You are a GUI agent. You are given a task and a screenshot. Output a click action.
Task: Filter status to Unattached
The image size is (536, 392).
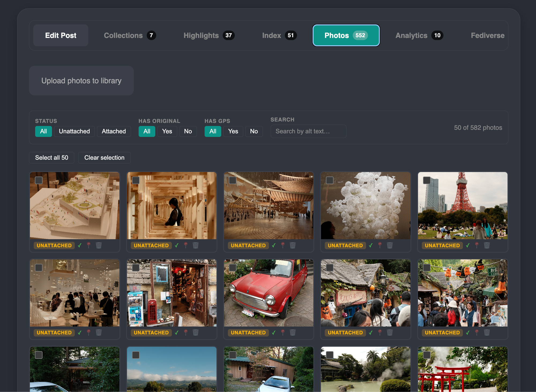[74, 131]
